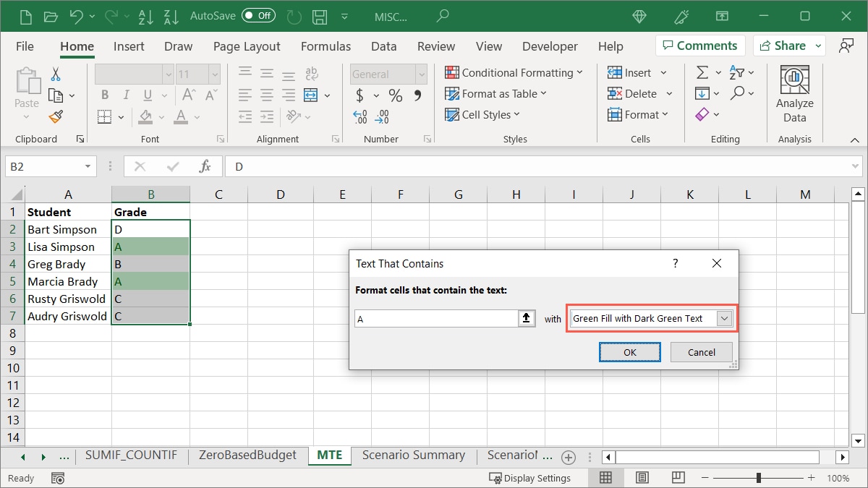Select the Format Painter
868x488 pixels.
(x=56, y=116)
